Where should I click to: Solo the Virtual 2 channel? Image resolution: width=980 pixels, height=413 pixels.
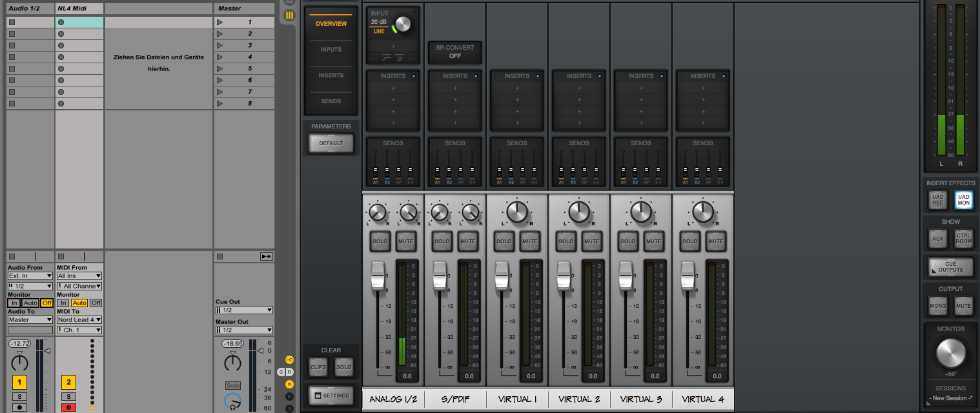[x=566, y=241]
